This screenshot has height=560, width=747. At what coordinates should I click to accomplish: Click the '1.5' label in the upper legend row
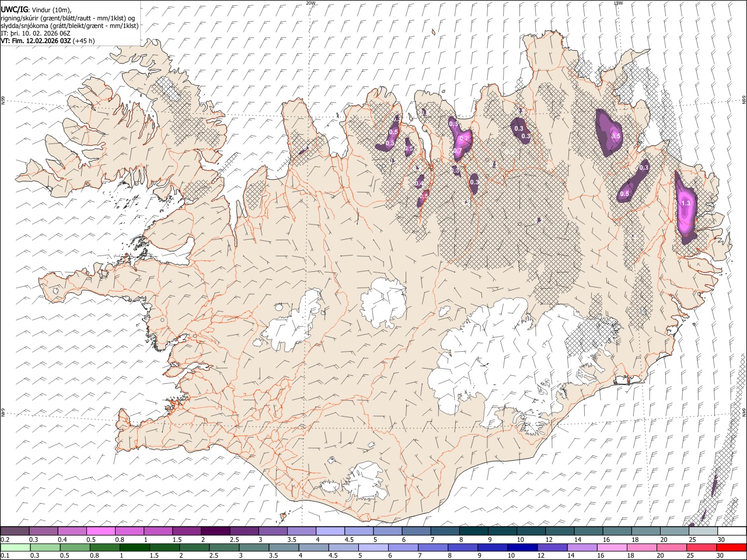pos(177,540)
